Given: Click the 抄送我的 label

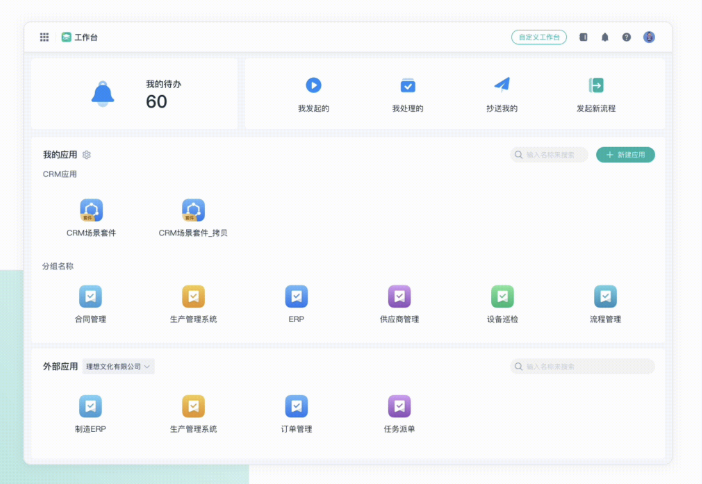Looking at the screenshot, I should (x=502, y=108).
